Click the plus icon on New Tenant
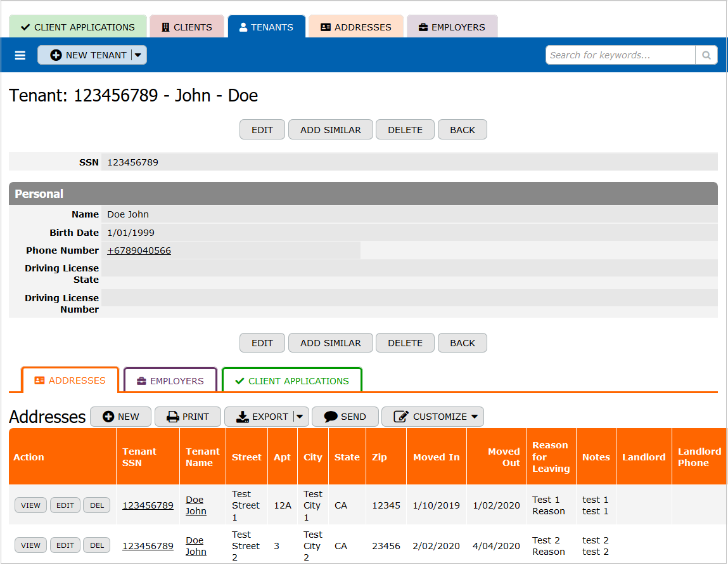 (56, 55)
